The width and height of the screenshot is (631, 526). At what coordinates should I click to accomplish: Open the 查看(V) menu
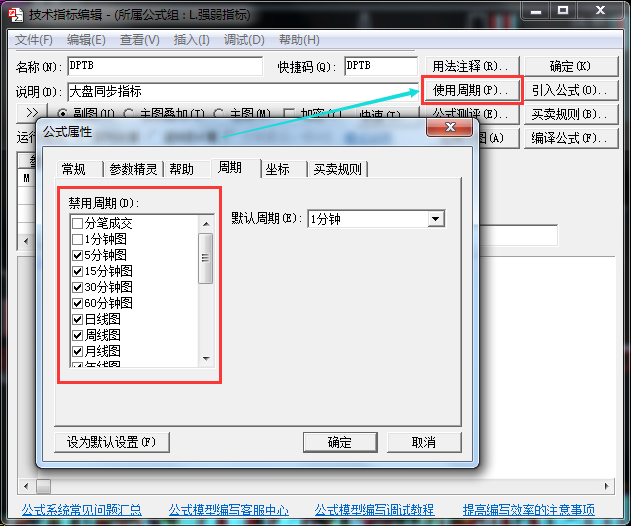[x=139, y=40]
